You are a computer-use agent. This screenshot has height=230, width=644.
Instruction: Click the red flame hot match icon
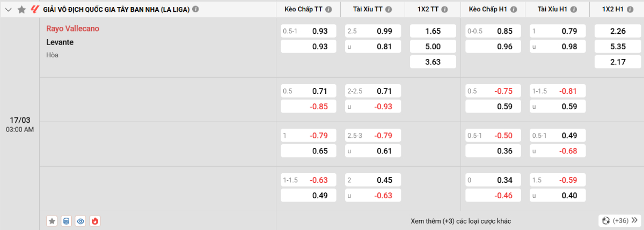click(95, 221)
